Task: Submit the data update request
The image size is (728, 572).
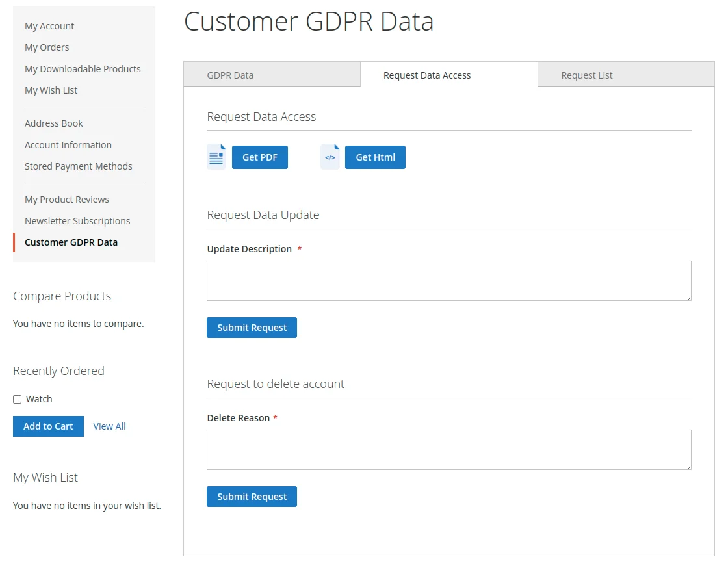Action: pos(252,328)
